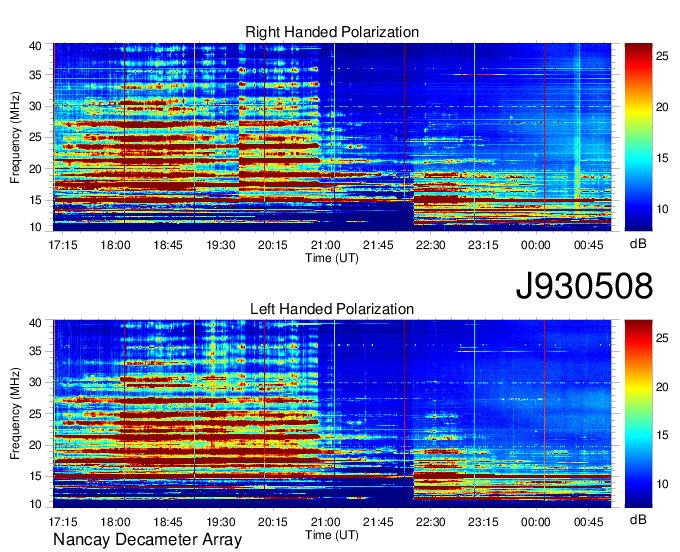Click the "21:00" time tick of Right Handed plot
This screenshot has width=680, height=552.
pos(326,245)
